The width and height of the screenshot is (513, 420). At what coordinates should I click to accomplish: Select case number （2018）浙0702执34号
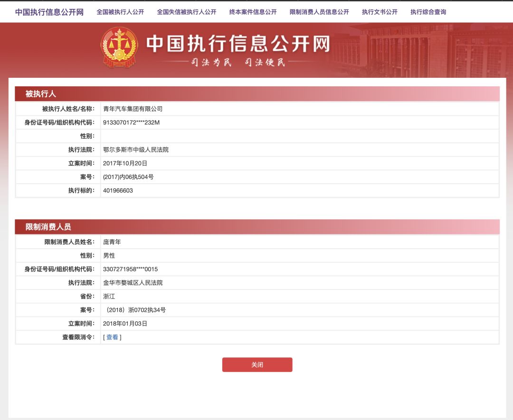tap(135, 310)
